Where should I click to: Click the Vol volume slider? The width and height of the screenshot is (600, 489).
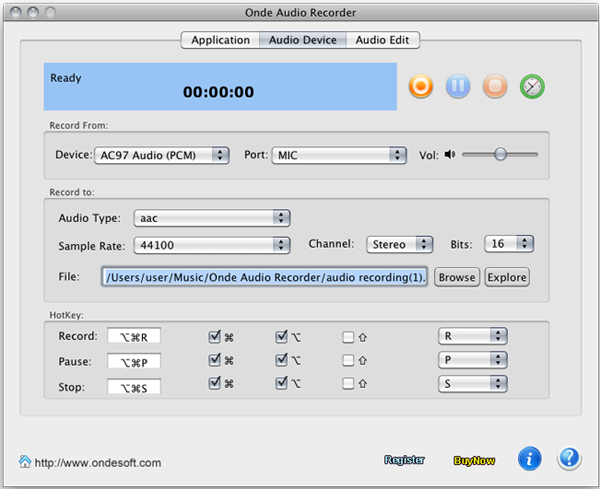click(x=500, y=154)
